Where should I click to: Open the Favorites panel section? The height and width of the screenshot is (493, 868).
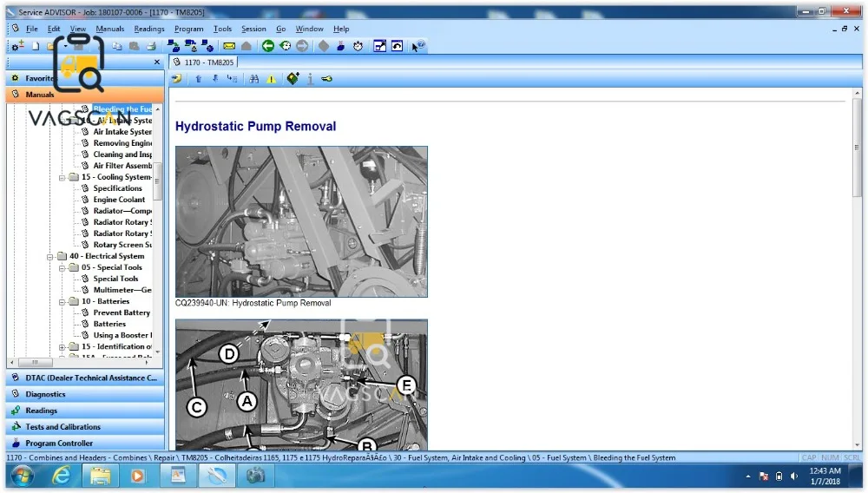click(85, 78)
